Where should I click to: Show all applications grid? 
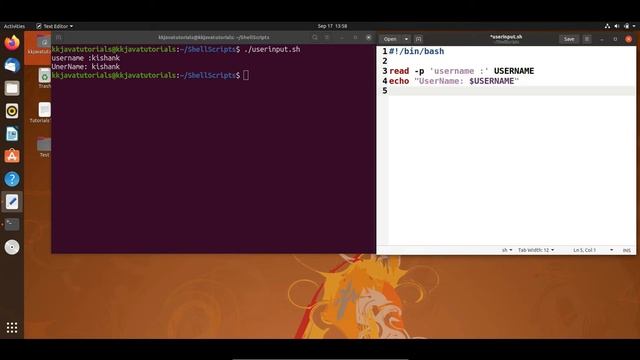[x=12, y=327]
